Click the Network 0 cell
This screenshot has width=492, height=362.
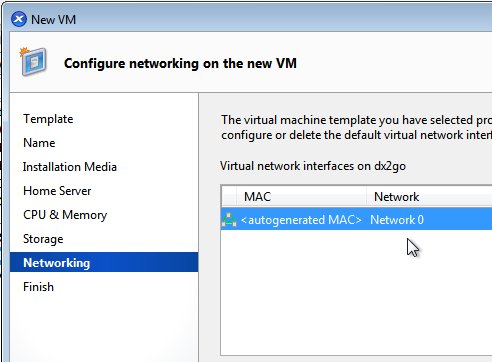coord(397,220)
